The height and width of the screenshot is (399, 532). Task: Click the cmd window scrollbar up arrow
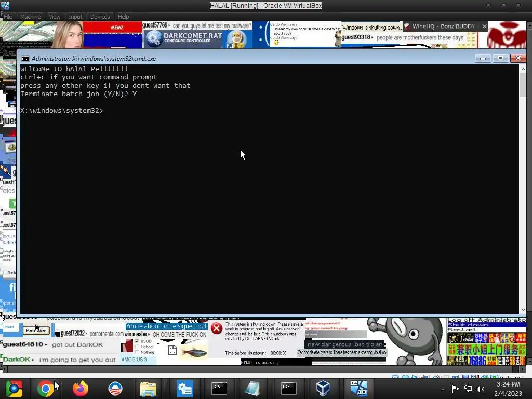[523, 69]
